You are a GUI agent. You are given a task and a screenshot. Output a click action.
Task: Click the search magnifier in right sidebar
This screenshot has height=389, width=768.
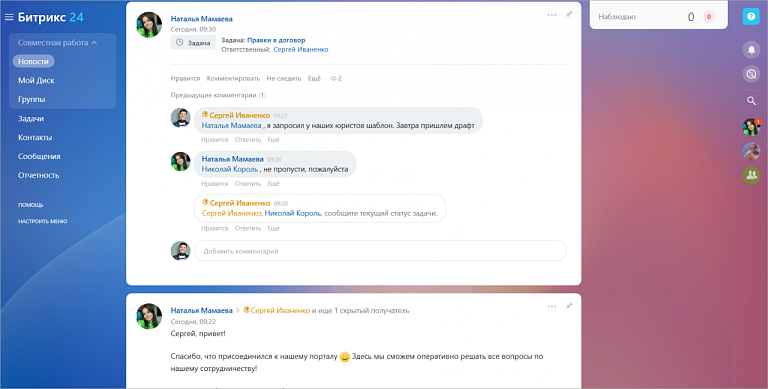[751, 101]
